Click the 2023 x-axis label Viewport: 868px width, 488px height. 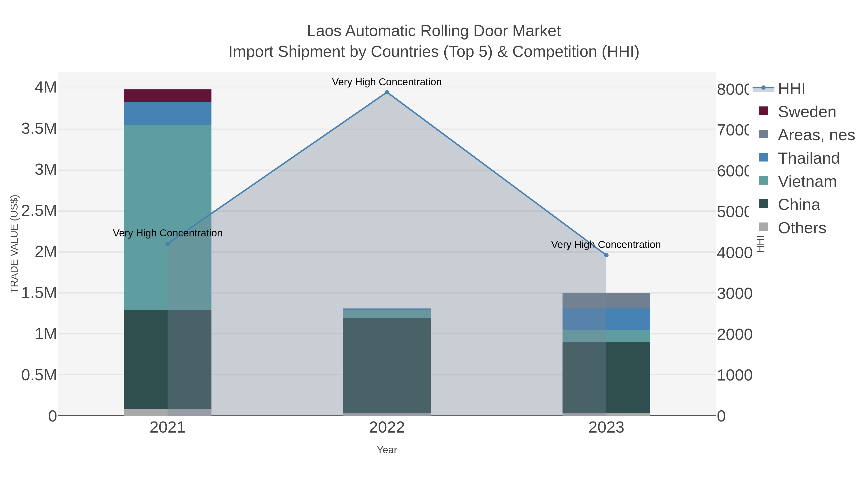click(606, 428)
